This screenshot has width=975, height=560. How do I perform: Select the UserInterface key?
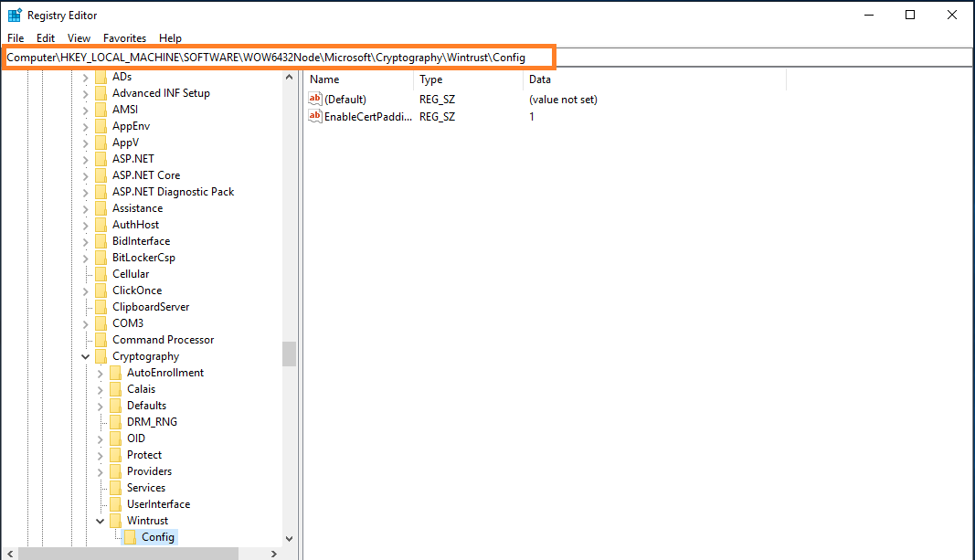coord(159,504)
